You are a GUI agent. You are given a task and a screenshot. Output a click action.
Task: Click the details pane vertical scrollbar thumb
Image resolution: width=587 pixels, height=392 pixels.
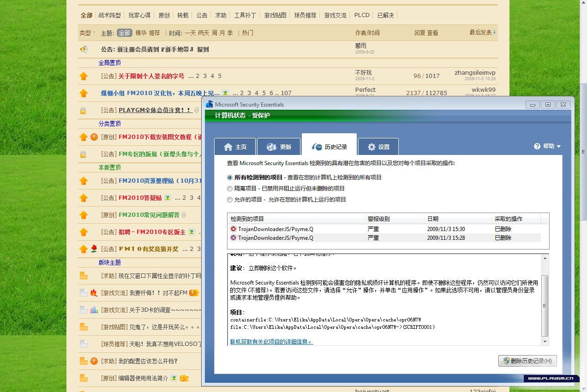pos(545,305)
